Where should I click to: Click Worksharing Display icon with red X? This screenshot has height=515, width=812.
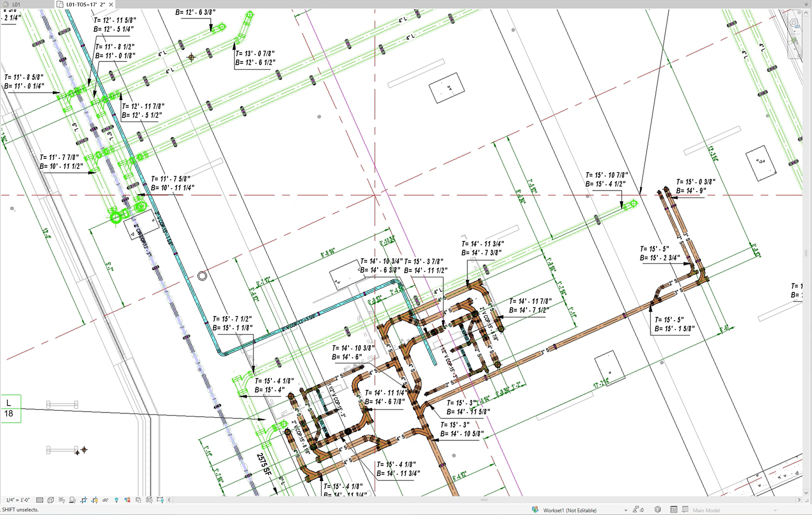click(x=127, y=500)
